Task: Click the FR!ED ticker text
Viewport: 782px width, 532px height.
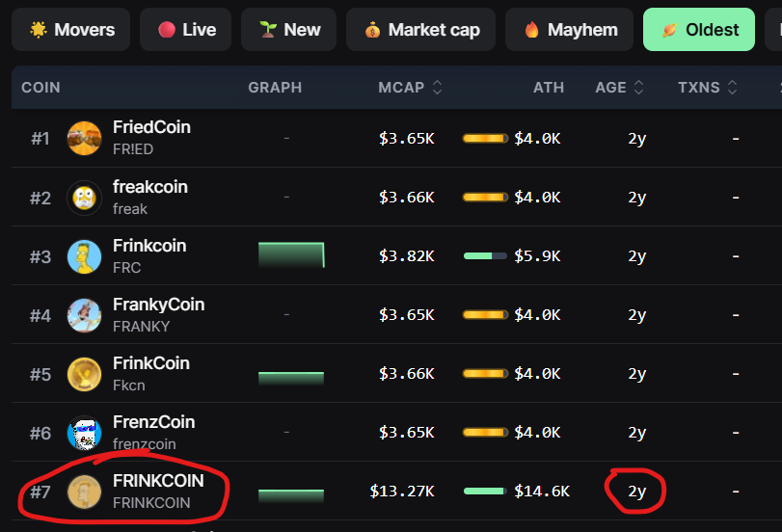Action: tap(133, 149)
